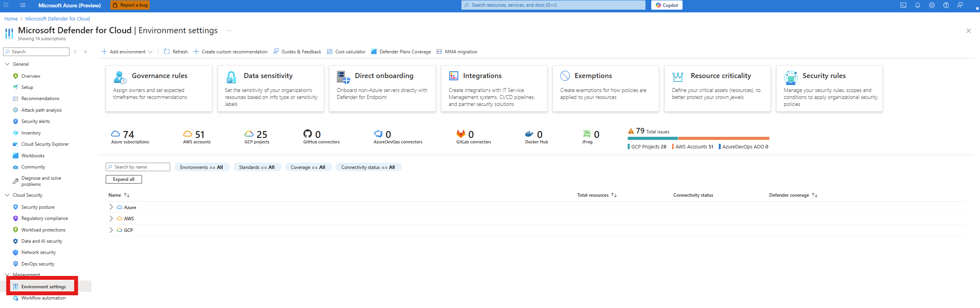The height and width of the screenshot is (308, 980).
Task: Clear the sidebar search box
Action: [x=75, y=52]
